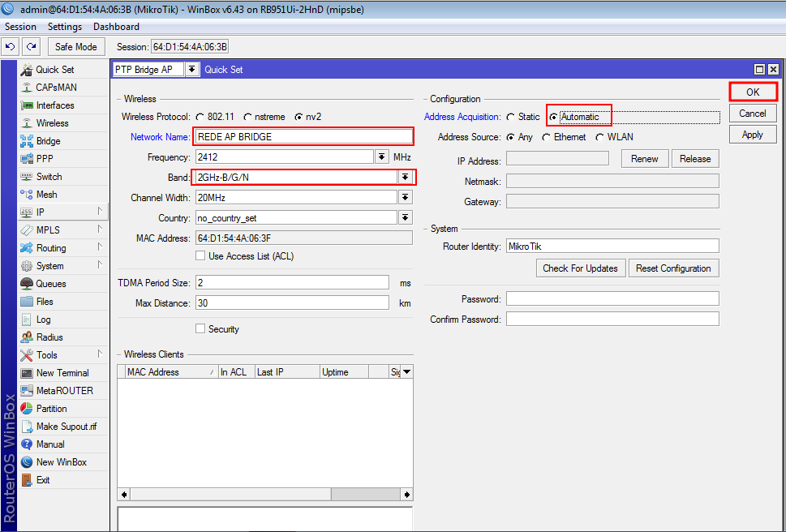Click the Network Name input field
Screen dimensions: 786x532
[303, 137]
